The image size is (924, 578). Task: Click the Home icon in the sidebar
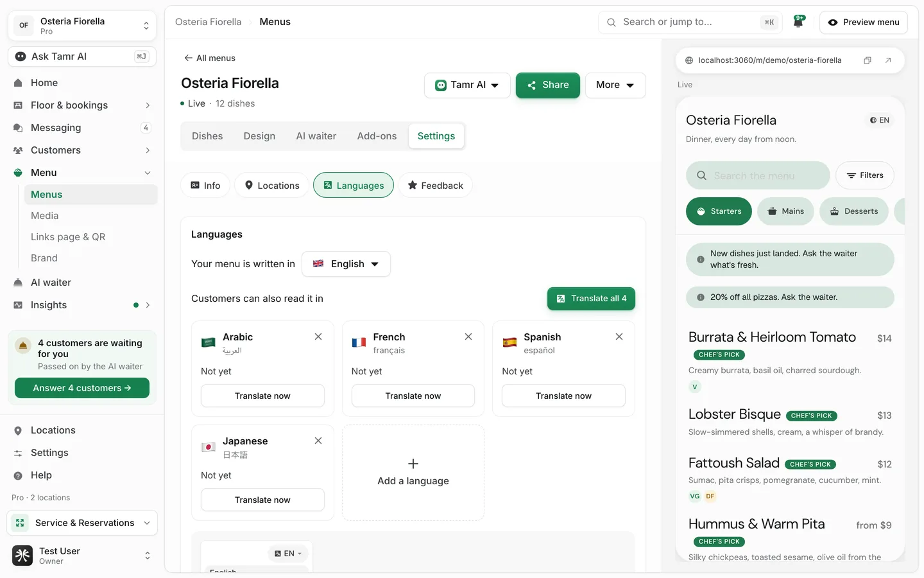(18, 83)
